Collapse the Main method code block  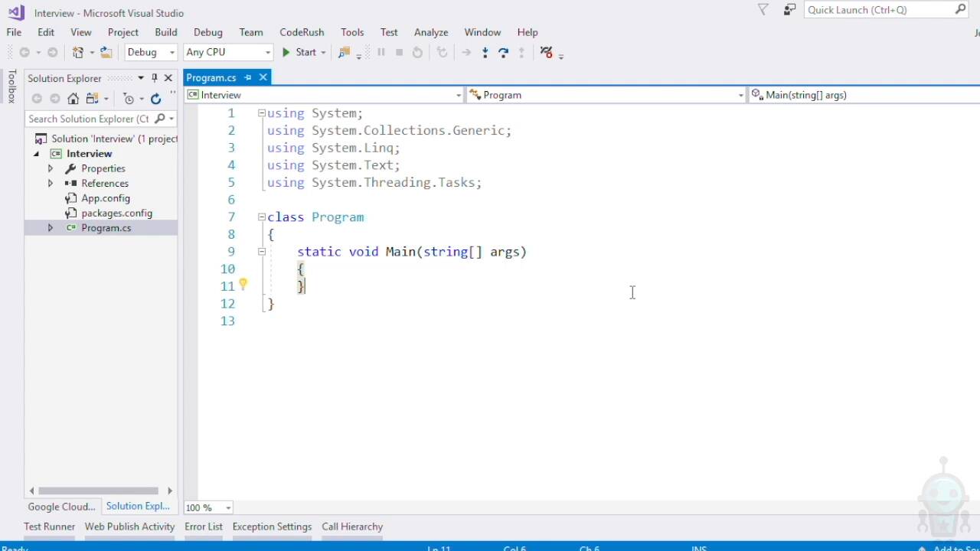click(x=261, y=252)
